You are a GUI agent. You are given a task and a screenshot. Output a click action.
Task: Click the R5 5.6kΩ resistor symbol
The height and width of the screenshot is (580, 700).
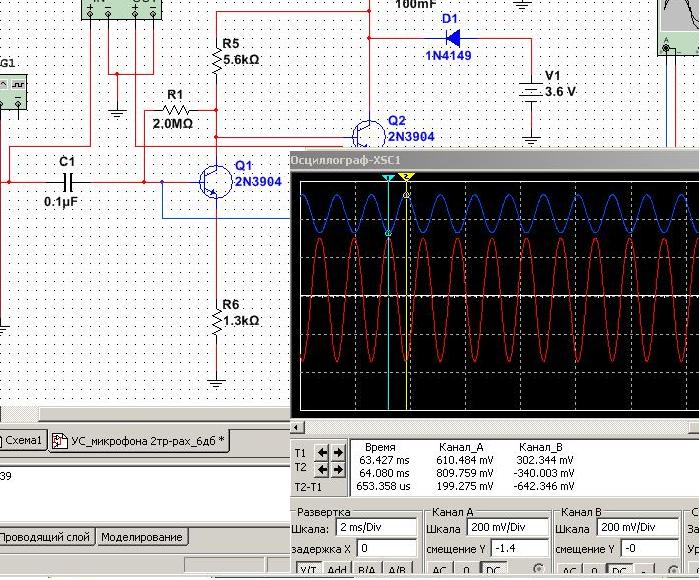(217, 59)
